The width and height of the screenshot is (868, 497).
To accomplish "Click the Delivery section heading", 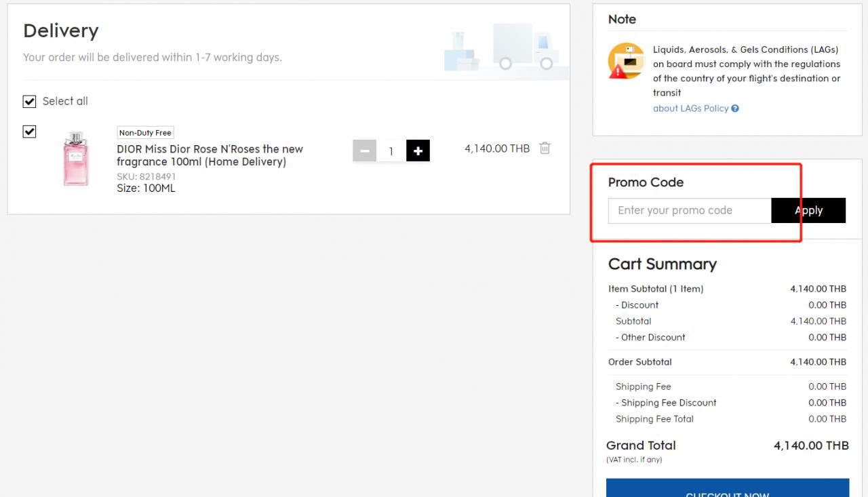I will (x=61, y=31).
